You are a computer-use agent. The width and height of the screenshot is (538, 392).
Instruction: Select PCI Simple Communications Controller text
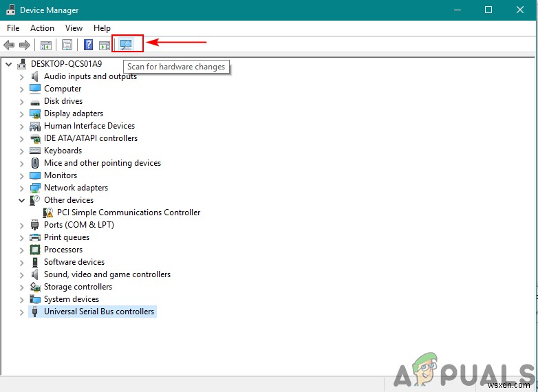(129, 213)
